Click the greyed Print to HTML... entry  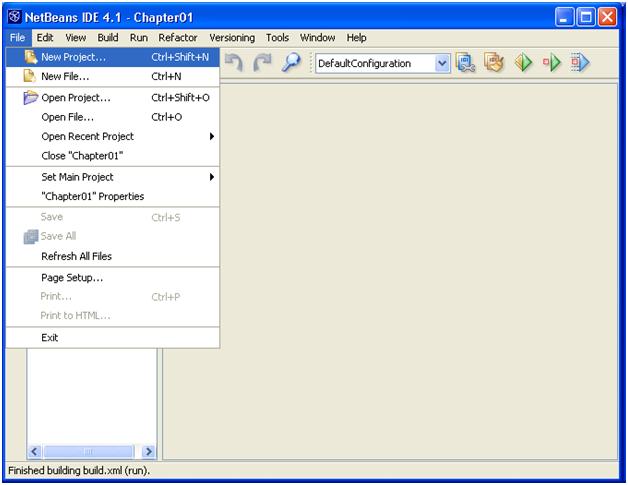click(113, 316)
